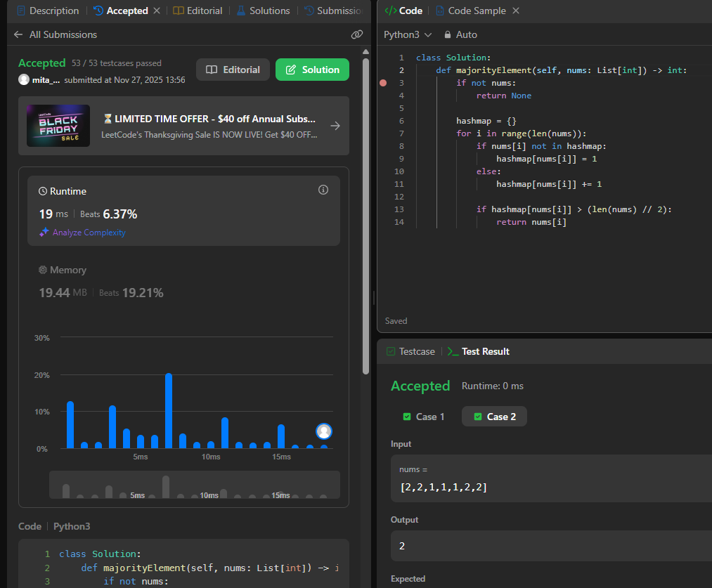Click the Code brackets icon
The width and height of the screenshot is (712, 588).
tap(391, 11)
